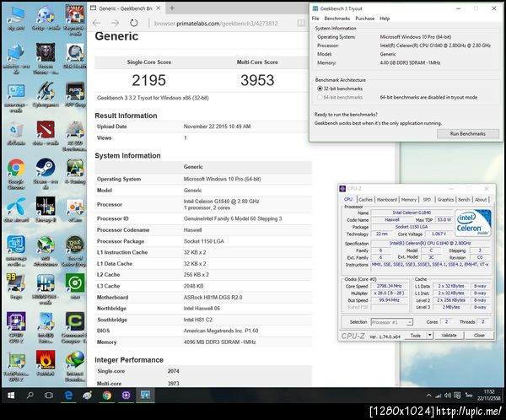506x420 pixels.
Task: Open Geekbench Help menu
Action: (x=385, y=19)
